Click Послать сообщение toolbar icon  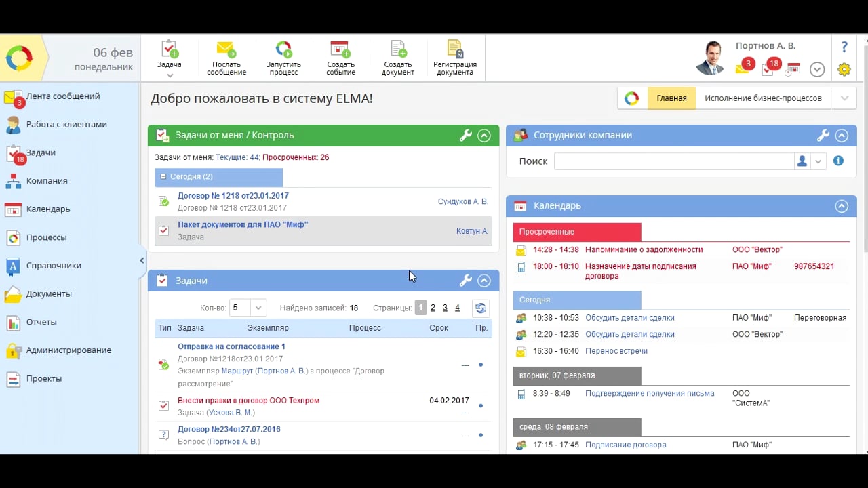pyautogui.click(x=226, y=58)
